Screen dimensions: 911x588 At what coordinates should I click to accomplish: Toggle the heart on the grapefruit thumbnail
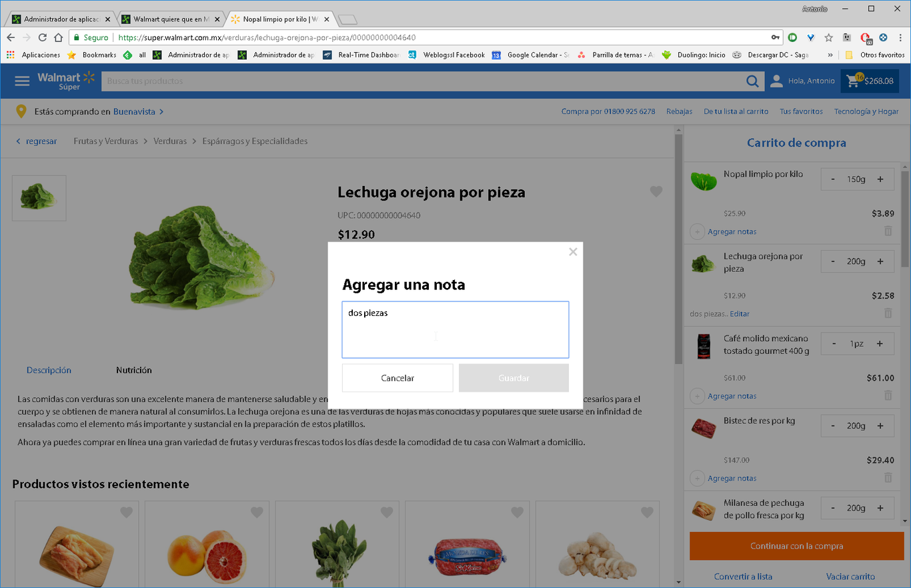[x=256, y=512]
